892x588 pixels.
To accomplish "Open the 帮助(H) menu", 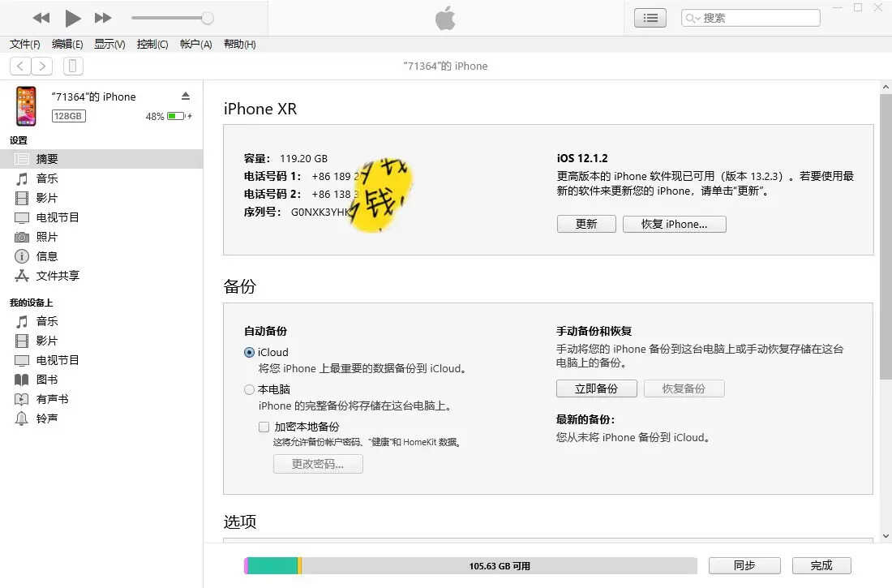I will 239,45.
